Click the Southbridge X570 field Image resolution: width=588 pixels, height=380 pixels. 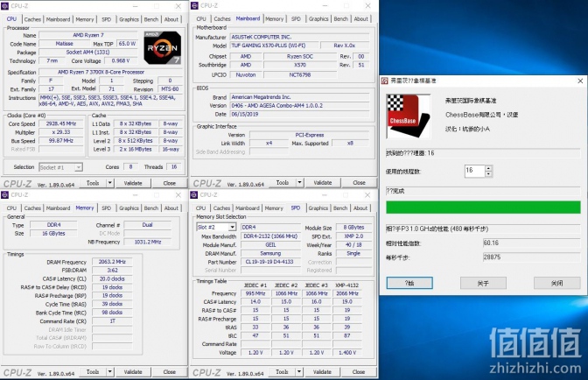tap(299, 65)
